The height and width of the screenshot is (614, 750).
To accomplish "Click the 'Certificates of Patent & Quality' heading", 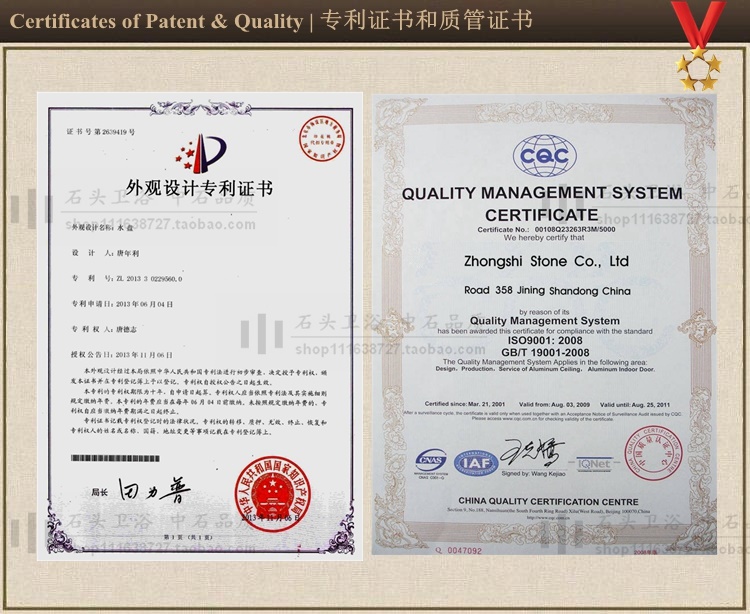I will [x=156, y=21].
